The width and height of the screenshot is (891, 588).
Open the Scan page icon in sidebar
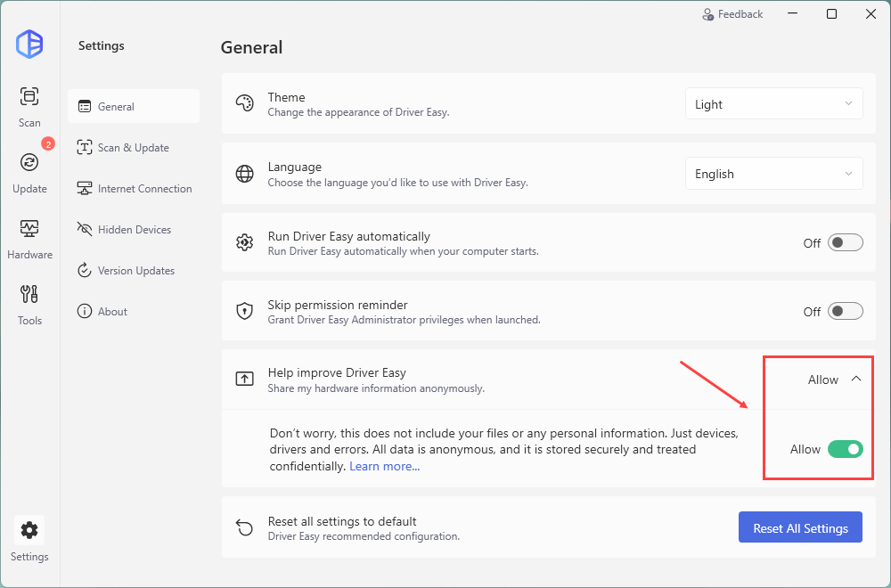tap(29, 96)
